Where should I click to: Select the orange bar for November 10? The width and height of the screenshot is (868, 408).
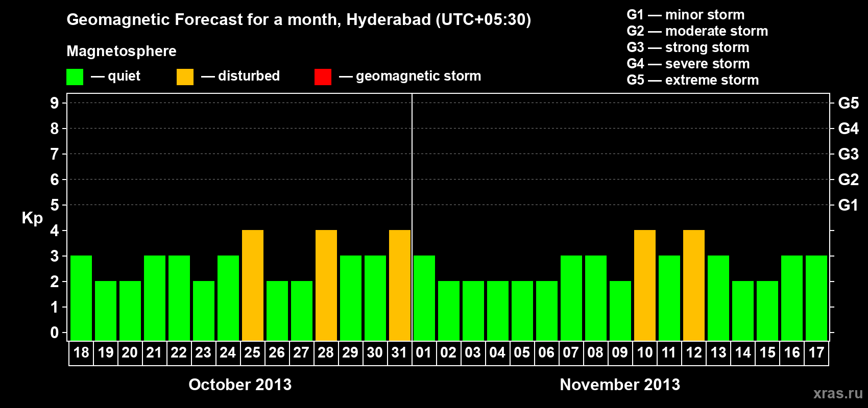645,286
